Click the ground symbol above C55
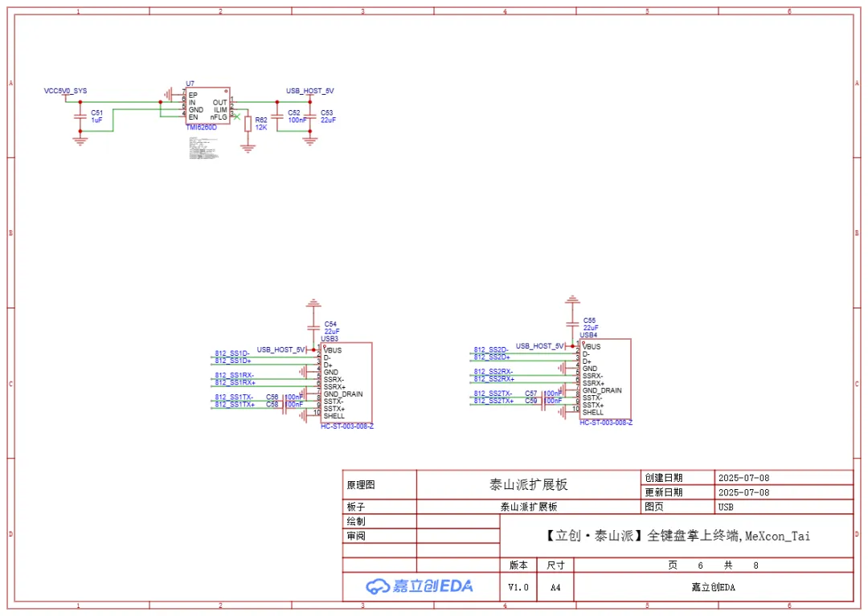868x616 pixels. click(x=572, y=301)
